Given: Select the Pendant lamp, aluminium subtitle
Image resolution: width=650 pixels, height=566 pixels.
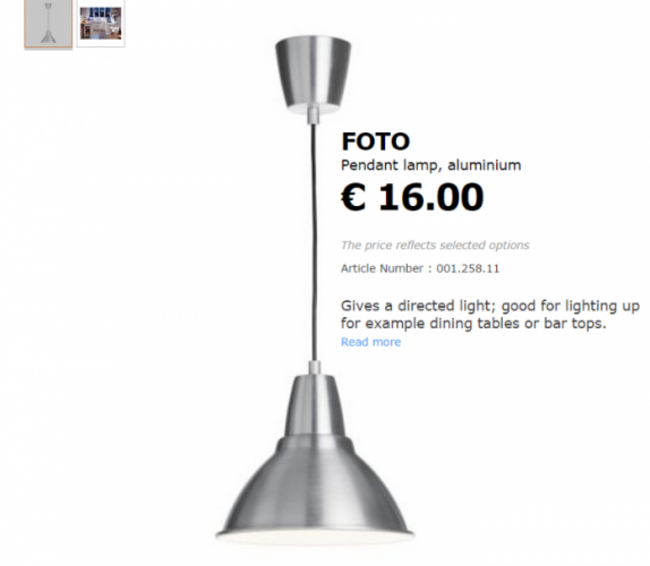Looking at the screenshot, I should (x=431, y=165).
